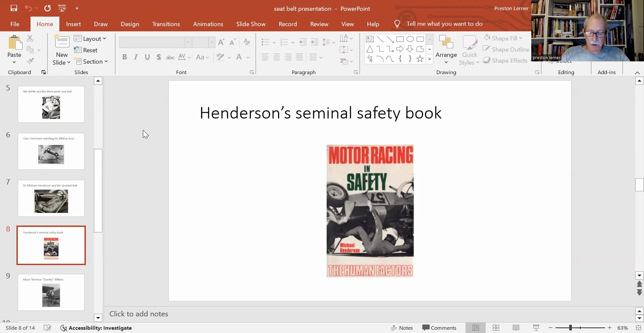Viewport: 644px width, 333px height.
Task: Click the Reset slide button
Action: [x=86, y=50]
